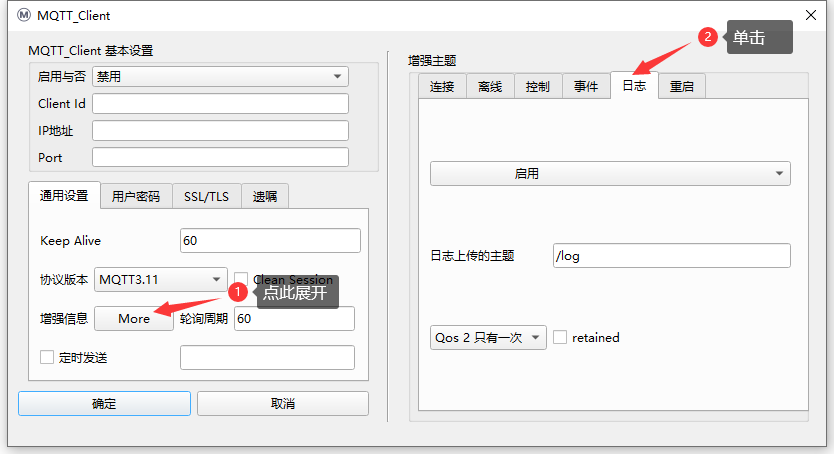The width and height of the screenshot is (834, 454).
Task: Expand the 协议版本 MQTT3.11 dropdown
Action: (161, 280)
